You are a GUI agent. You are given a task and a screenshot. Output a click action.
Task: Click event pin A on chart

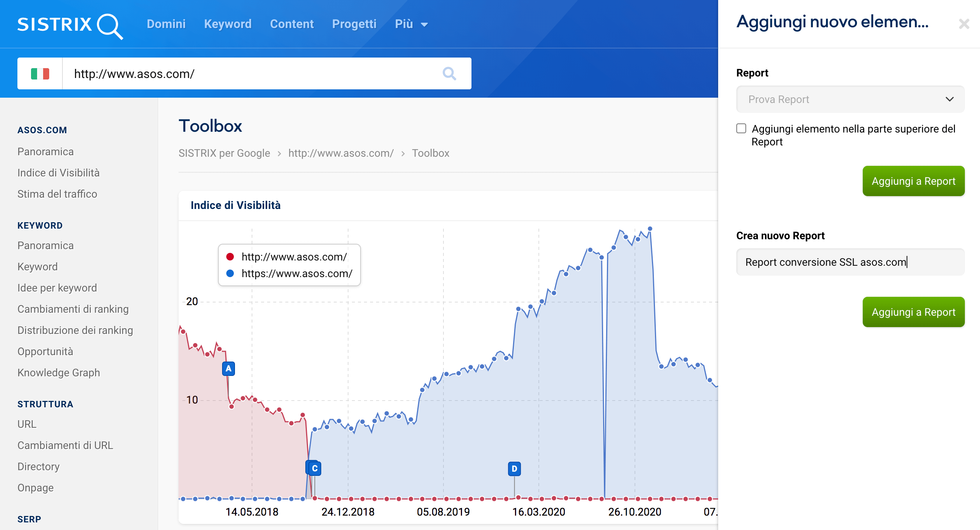(228, 369)
